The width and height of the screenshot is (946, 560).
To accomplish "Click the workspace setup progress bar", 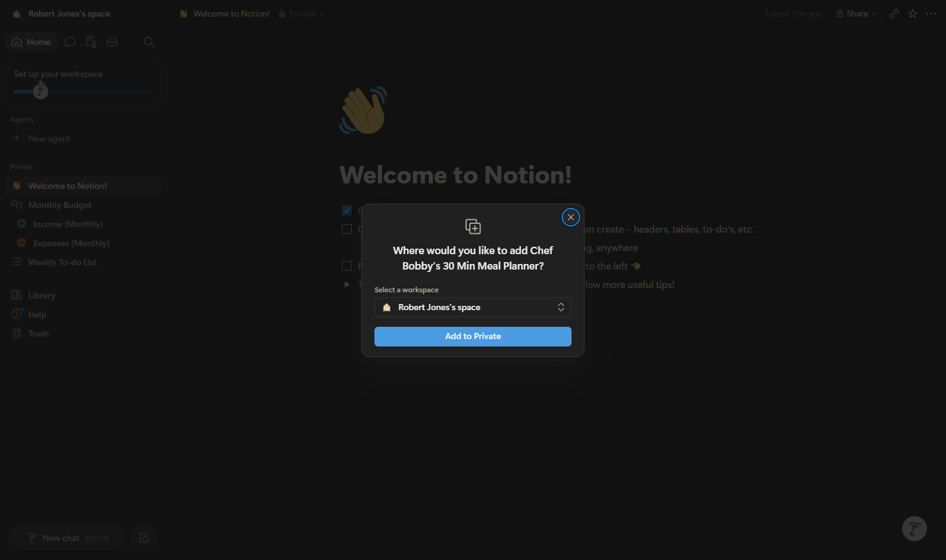I will click(x=83, y=92).
